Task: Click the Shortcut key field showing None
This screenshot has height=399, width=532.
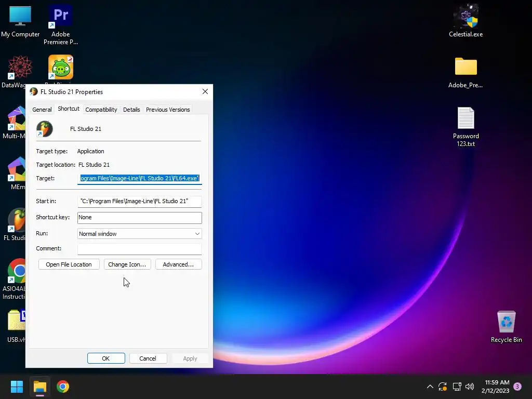Action: point(139,218)
